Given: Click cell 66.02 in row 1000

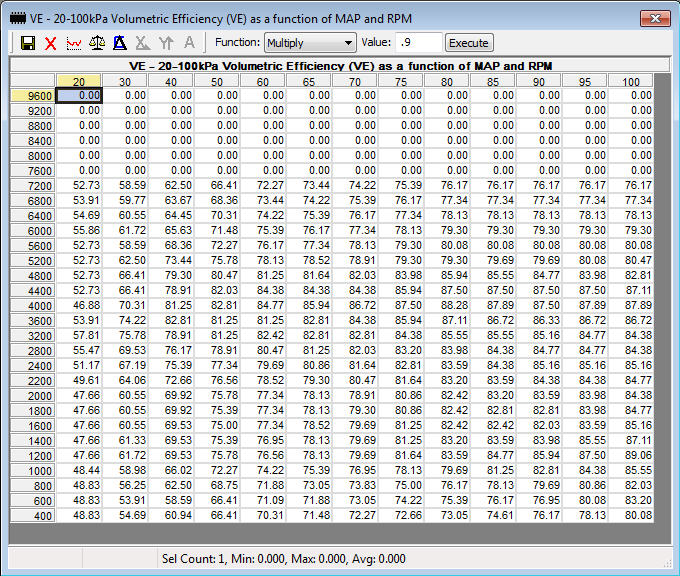Looking at the screenshot, I should (x=171, y=470).
